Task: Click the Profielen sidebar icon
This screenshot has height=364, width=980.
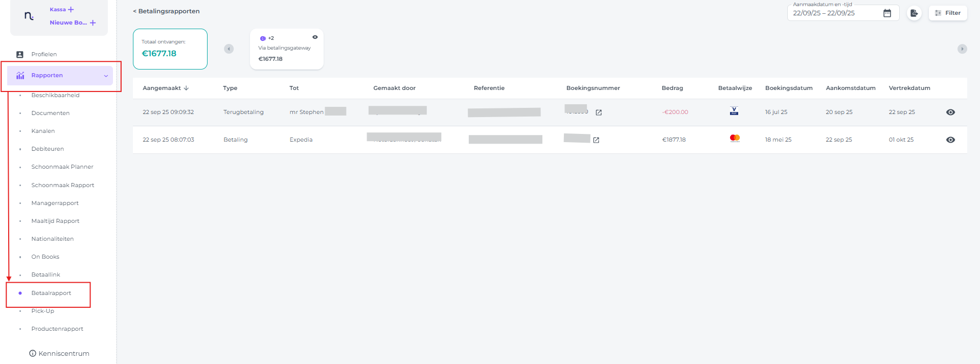Action: (20, 54)
